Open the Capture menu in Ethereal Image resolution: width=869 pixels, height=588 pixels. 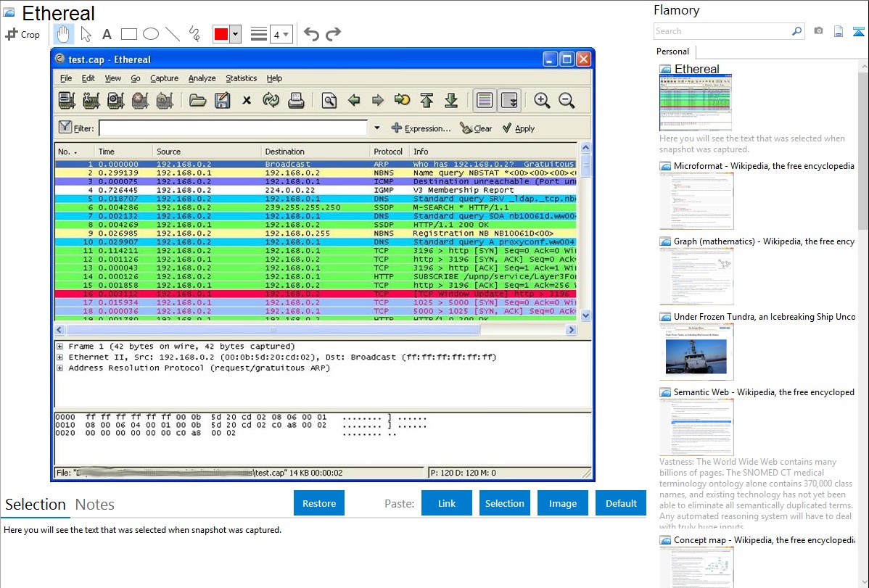[164, 78]
